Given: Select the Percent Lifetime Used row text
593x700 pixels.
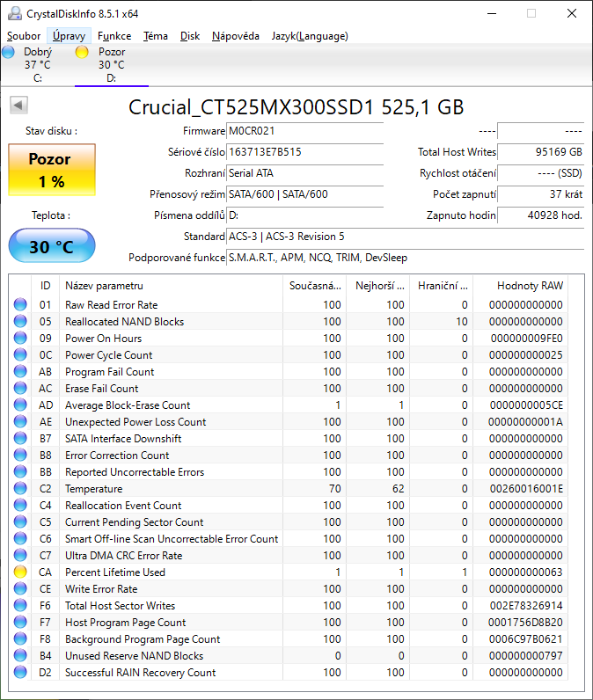Looking at the screenshot, I should (115, 572).
